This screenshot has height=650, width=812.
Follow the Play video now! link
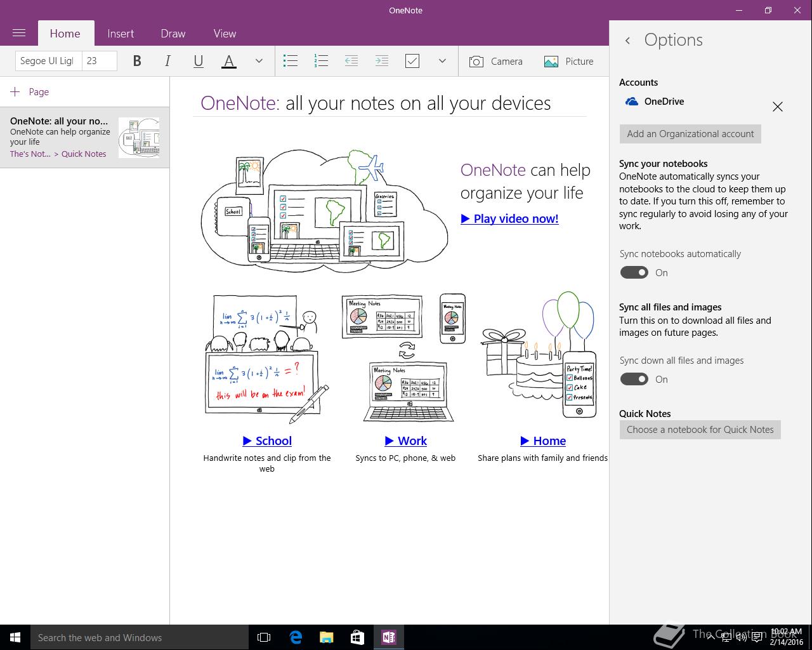pyautogui.click(x=509, y=218)
